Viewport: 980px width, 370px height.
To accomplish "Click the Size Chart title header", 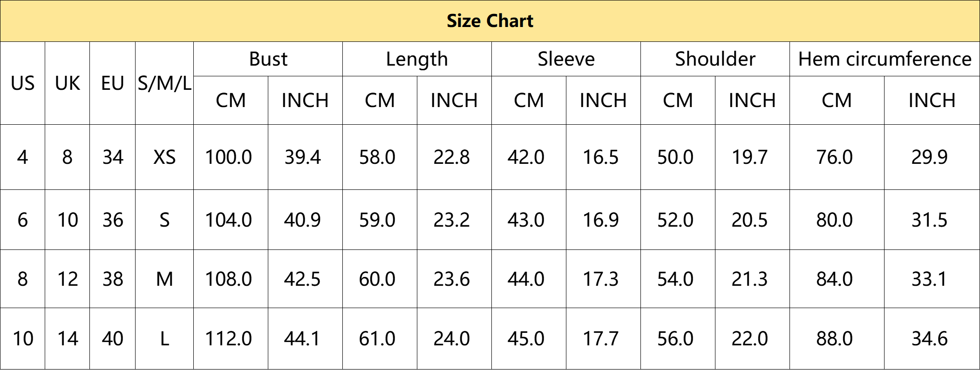I will [x=490, y=21].
